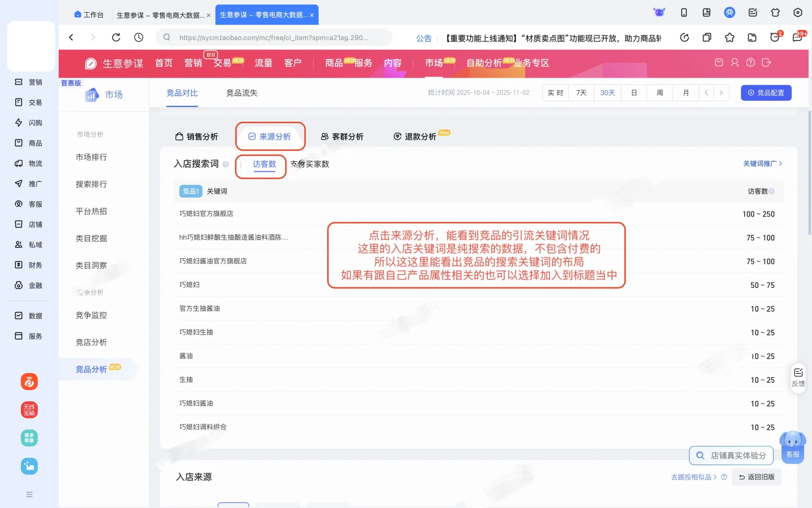Open the 反馈 feedback widget
This screenshot has width=812, height=508.
798,378
